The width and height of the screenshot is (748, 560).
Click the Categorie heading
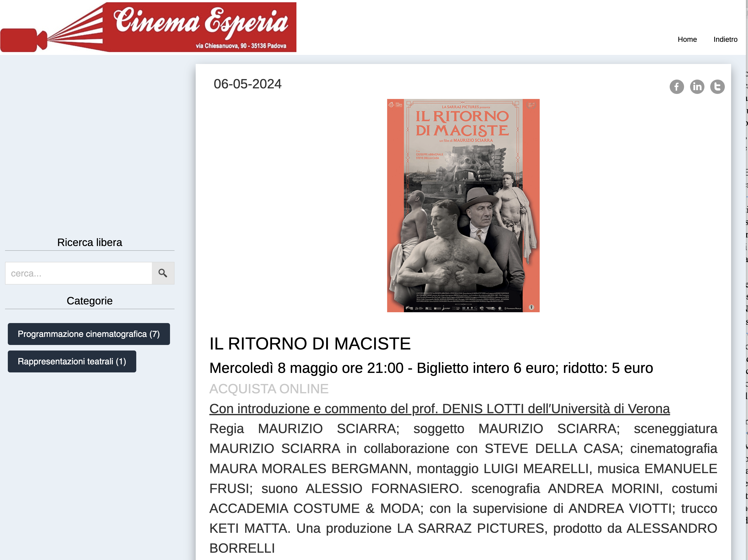[90, 301]
